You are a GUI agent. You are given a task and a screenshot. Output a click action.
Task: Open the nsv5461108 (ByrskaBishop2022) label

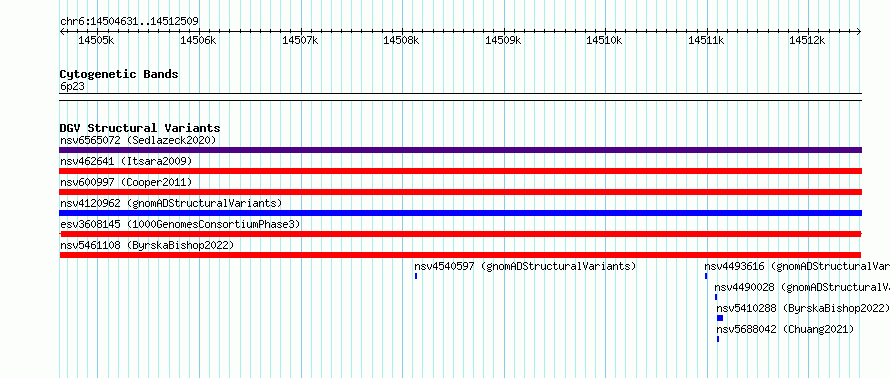click(147, 245)
